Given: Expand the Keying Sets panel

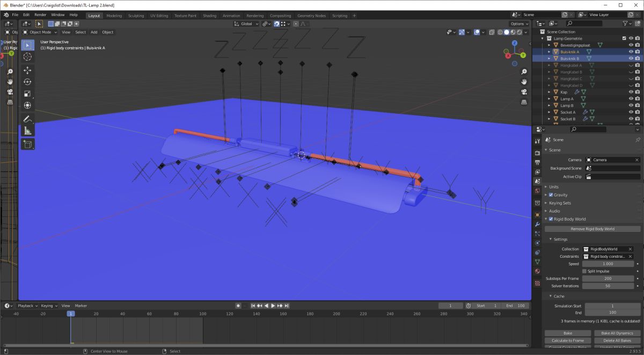Looking at the screenshot, I should [559, 203].
